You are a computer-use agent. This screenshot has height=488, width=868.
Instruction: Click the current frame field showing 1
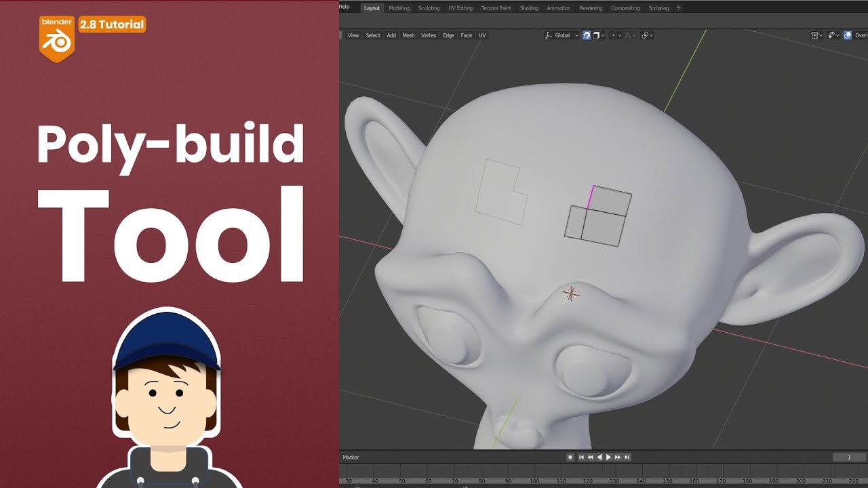click(849, 457)
